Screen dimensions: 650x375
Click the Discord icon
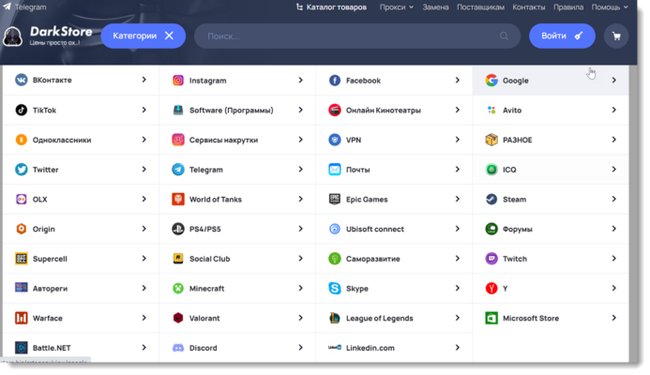pos(178,348)
